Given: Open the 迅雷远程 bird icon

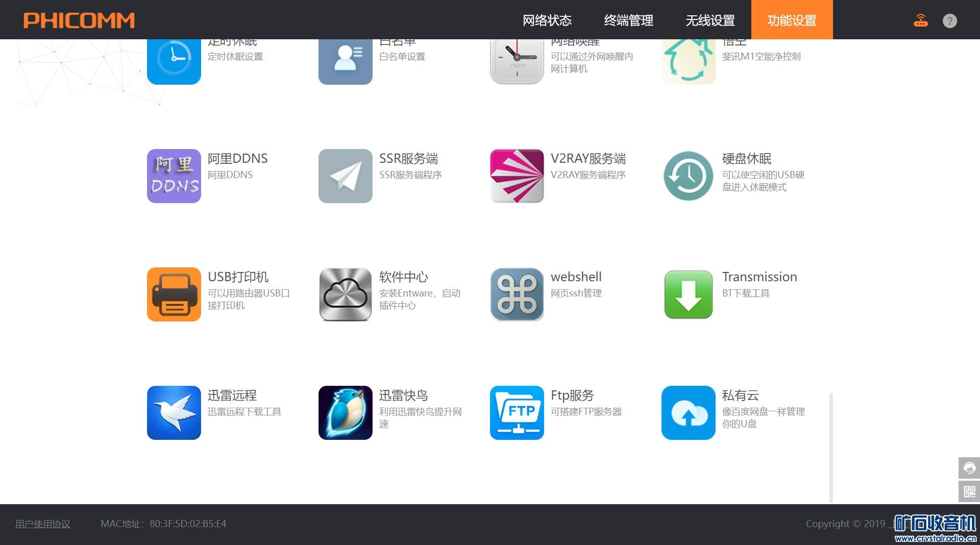Looking at the screenshot, I should [x=174, y=413].
